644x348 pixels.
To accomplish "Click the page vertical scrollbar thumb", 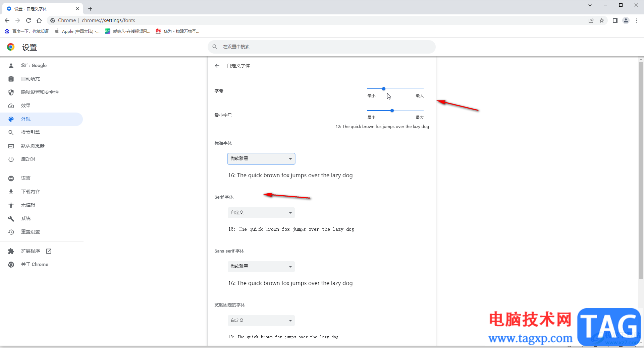I will pyautogui.click(x=641, y=170).
